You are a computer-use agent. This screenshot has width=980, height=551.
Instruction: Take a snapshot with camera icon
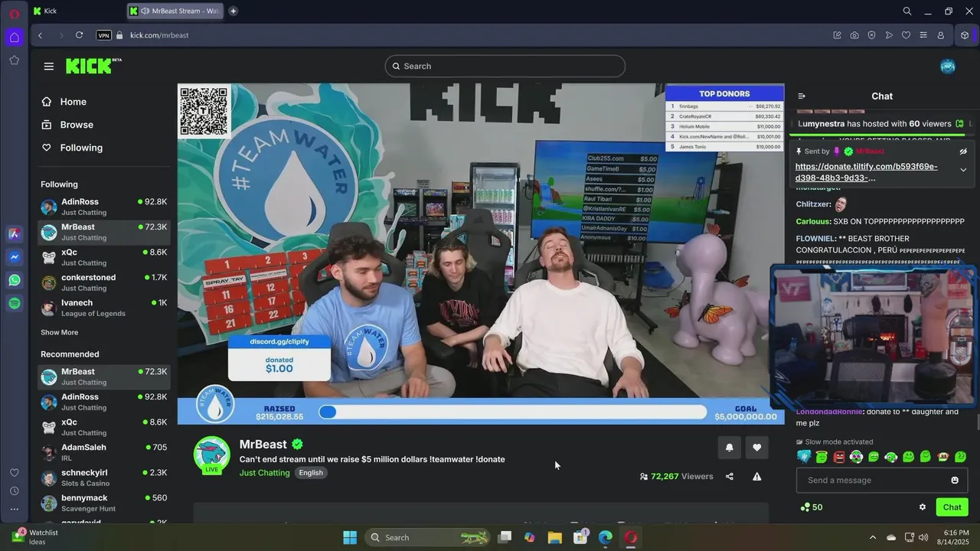click(854, 35)
